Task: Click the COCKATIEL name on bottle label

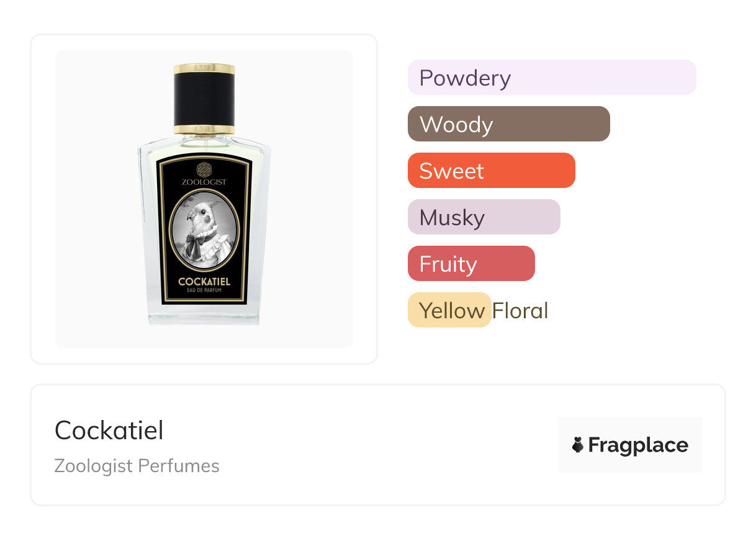Action: (204, 282)
